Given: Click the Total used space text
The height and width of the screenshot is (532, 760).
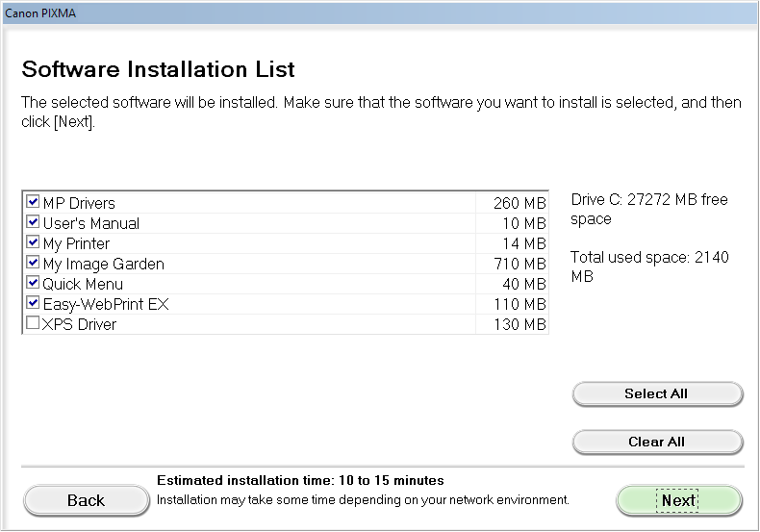Looking at the screenshot, I should (649, 266).
